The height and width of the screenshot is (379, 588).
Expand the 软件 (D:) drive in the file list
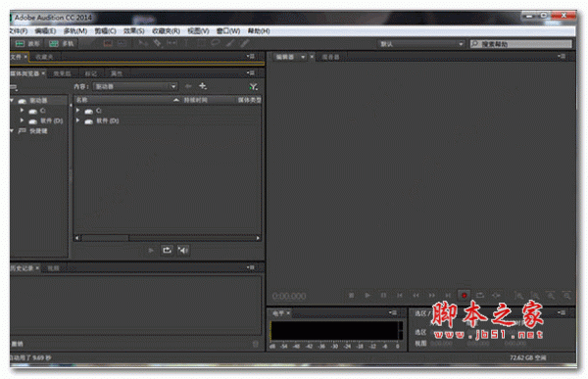click(x=78, y=120)
